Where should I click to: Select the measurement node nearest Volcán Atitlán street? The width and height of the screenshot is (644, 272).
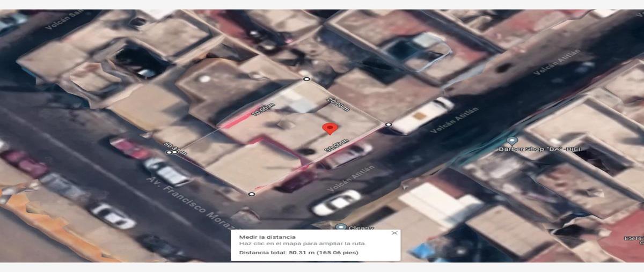click(389, 125)
